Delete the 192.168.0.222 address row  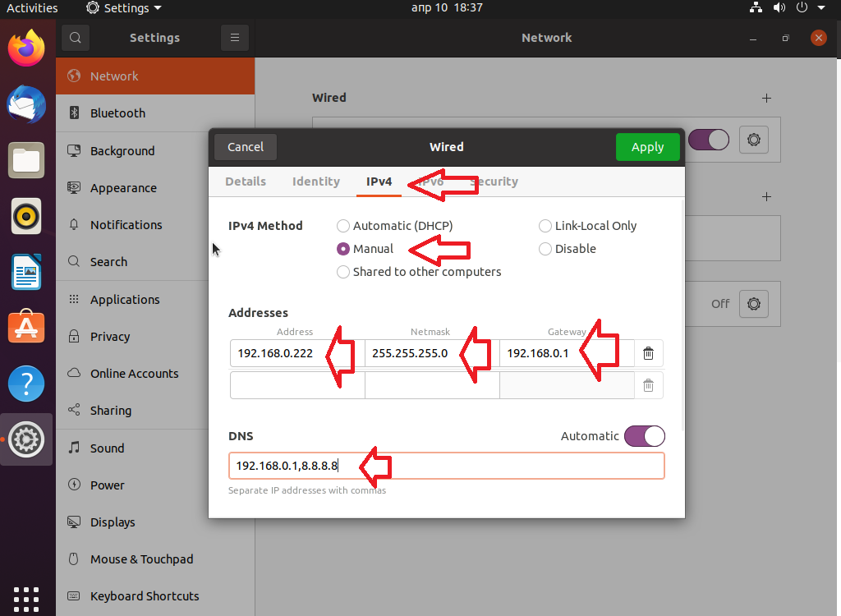point(648,353)
